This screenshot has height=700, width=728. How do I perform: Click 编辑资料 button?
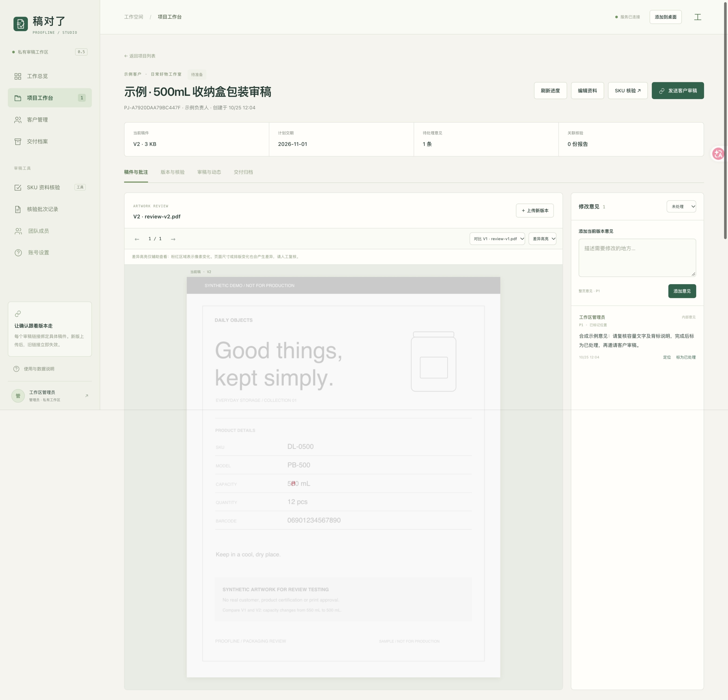point(587,91)
